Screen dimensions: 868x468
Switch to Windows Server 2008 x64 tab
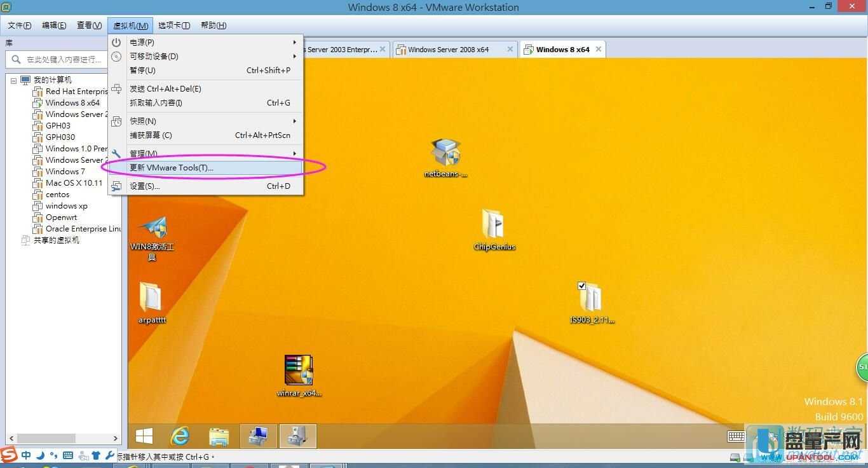[449, 50]
